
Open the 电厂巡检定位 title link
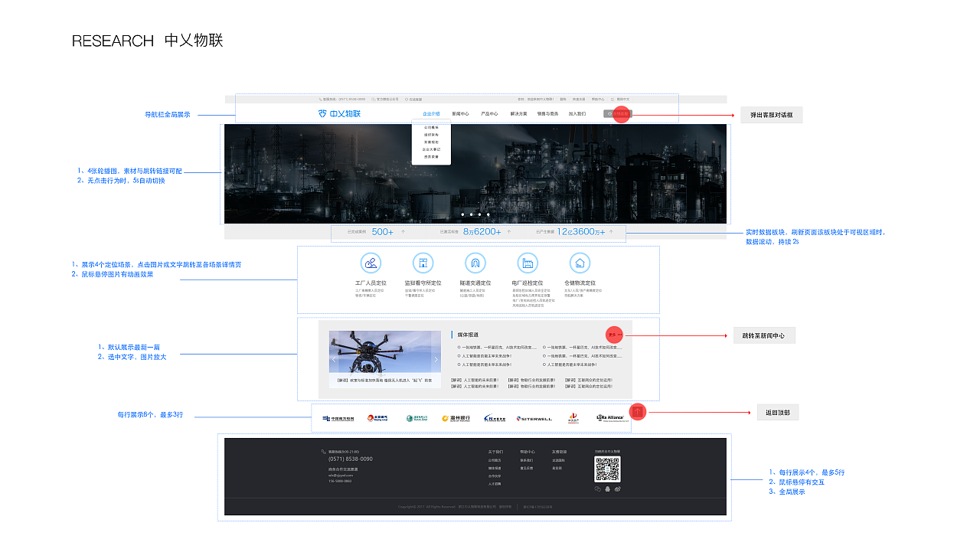click(528, 283)
